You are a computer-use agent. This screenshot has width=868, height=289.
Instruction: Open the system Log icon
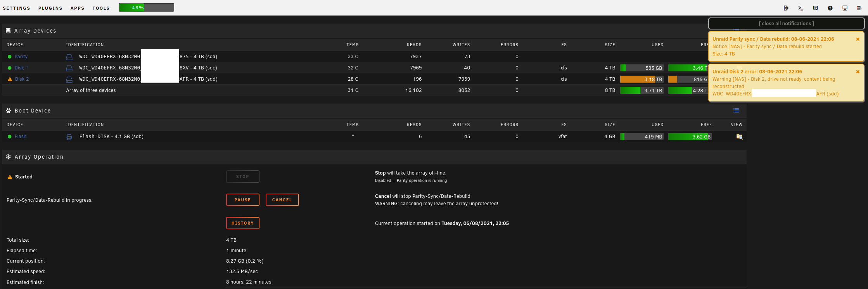point(859,8)
